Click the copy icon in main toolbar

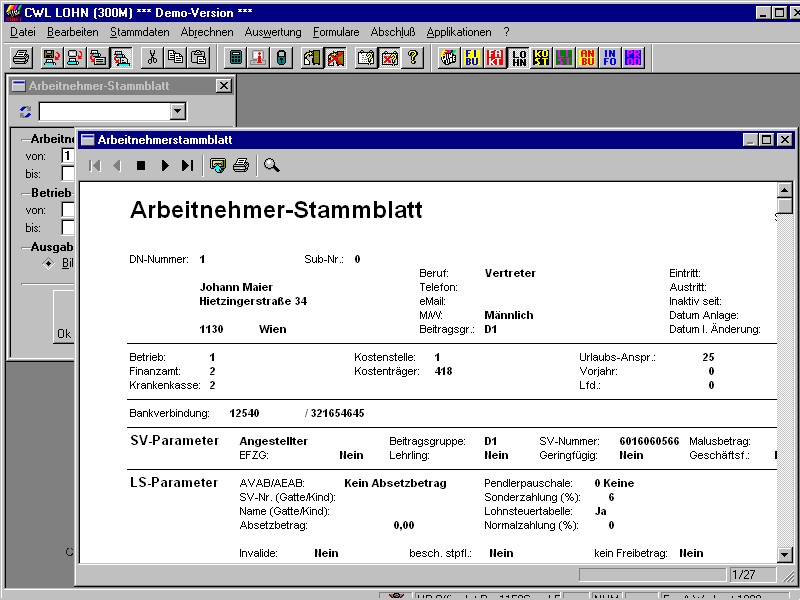tap(176, 57)
